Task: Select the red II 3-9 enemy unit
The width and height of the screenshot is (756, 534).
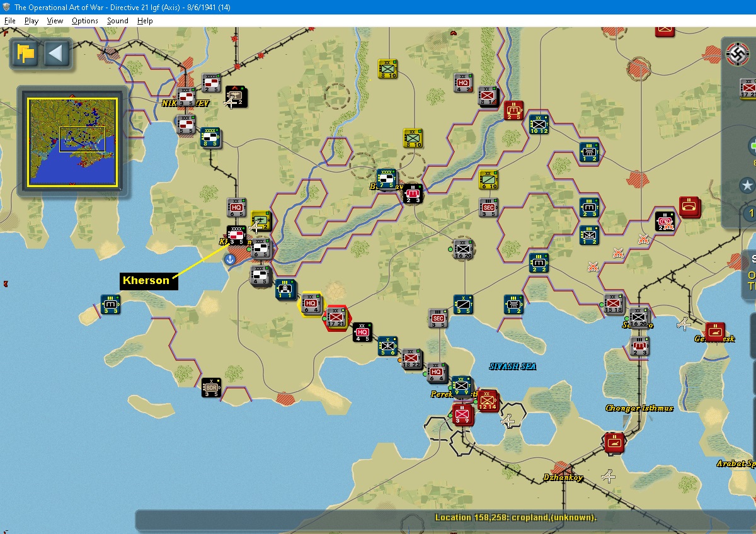Action: click(x=463, y=414)
